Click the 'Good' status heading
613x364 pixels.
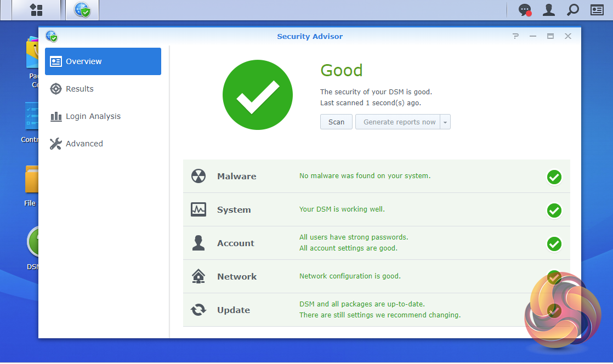click(x=341, y=71)
